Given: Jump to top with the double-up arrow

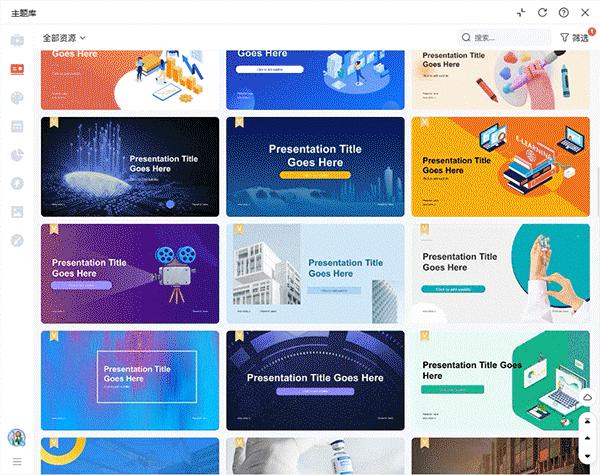Looking at the screenshot, I should [x=587, y=421].
